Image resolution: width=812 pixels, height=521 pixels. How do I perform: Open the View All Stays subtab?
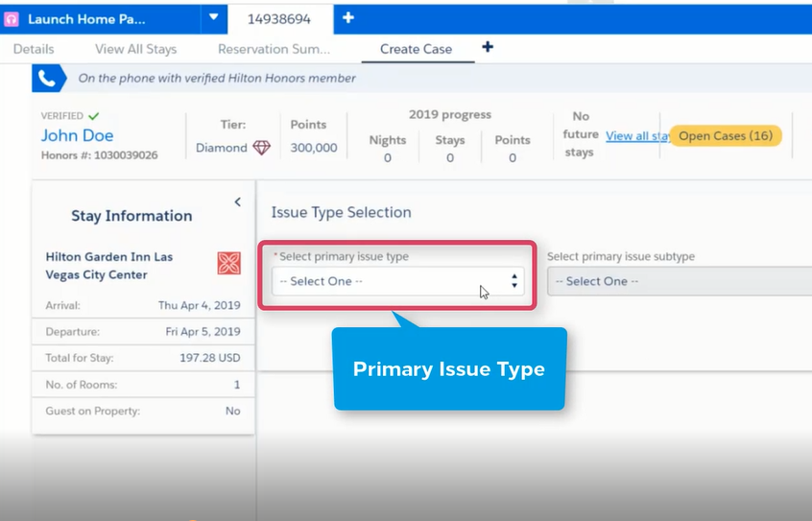(135, 49)
